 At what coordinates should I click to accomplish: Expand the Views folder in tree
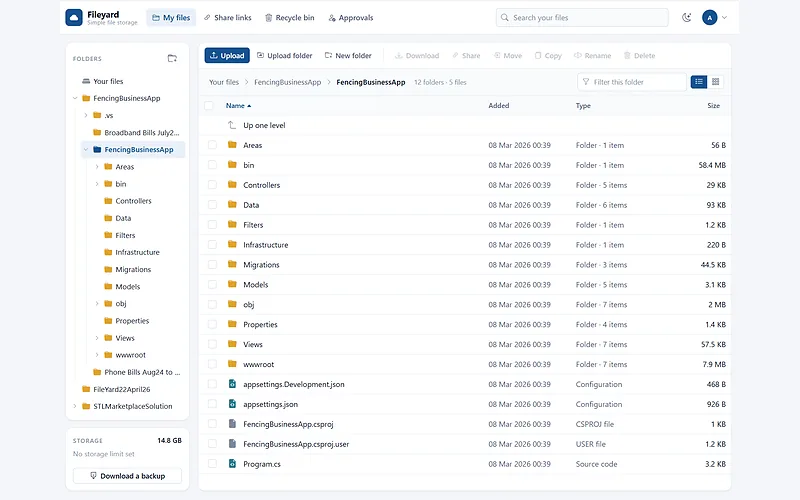coord(97,338)
